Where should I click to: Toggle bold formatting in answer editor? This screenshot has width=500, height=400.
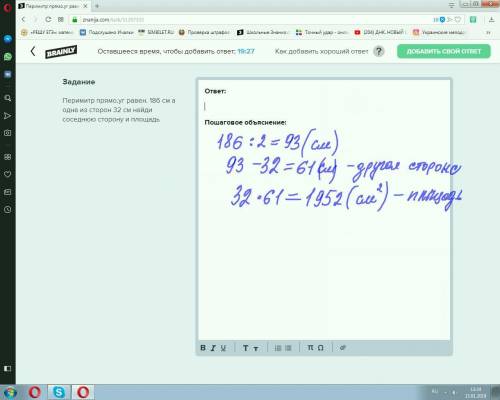tap(203, 348)
